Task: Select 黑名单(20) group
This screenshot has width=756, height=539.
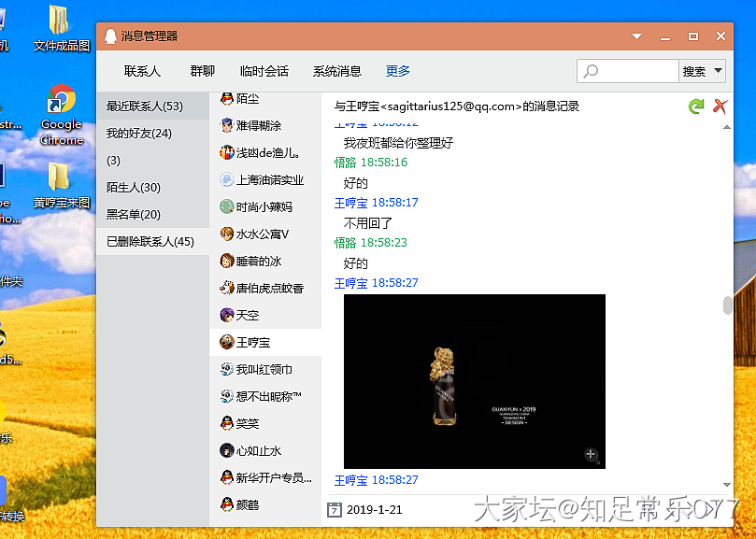Action: coord(134,215)
